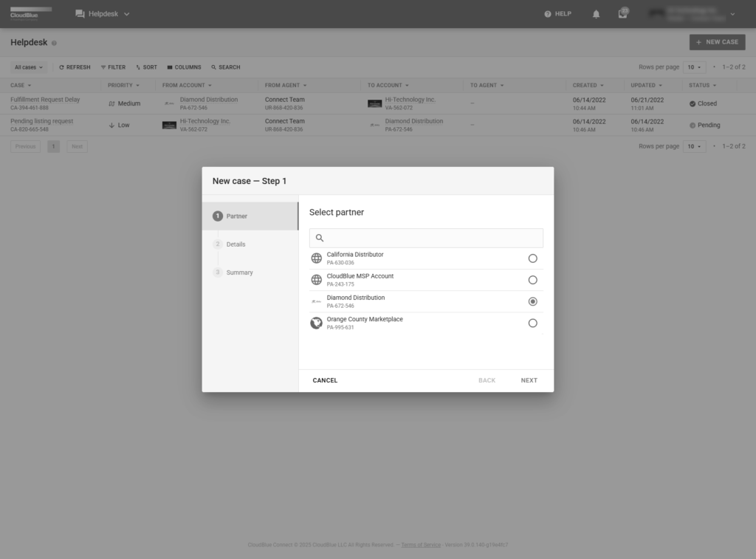This screenshot has height=559, width=756.
Task: Click the search magnifier in partner field
Action: [320, 238]
